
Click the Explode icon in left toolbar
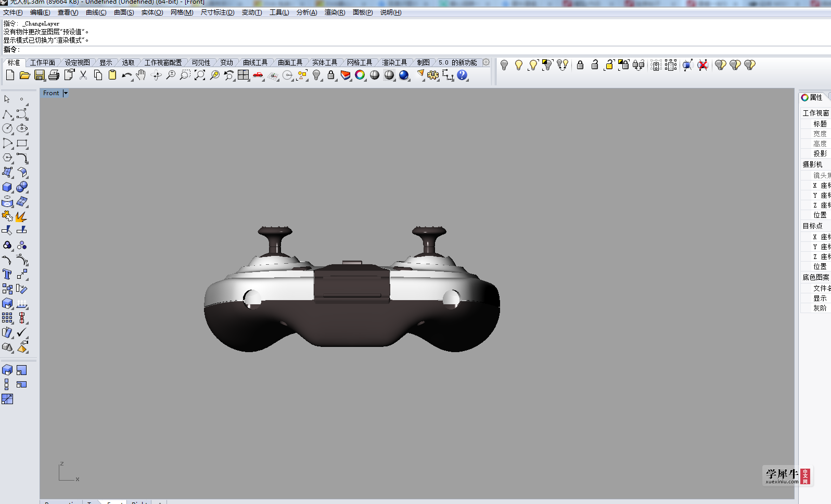[22, 216]
